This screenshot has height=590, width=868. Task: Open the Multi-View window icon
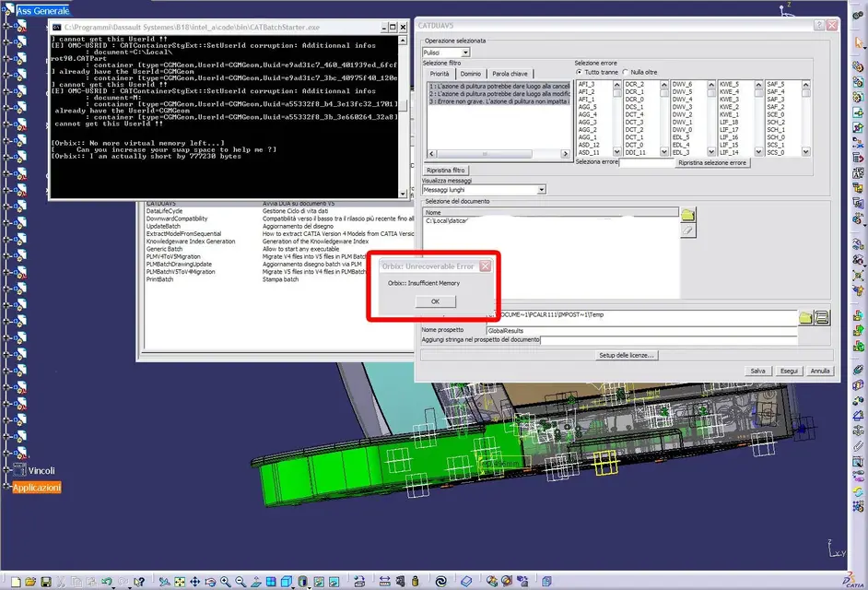[271, 581]
